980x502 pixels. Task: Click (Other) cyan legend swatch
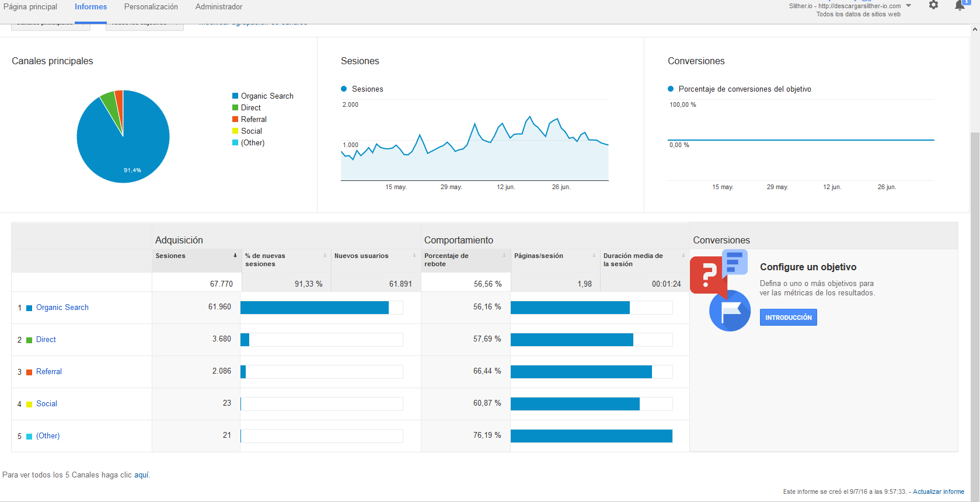[x=235, y=142]
